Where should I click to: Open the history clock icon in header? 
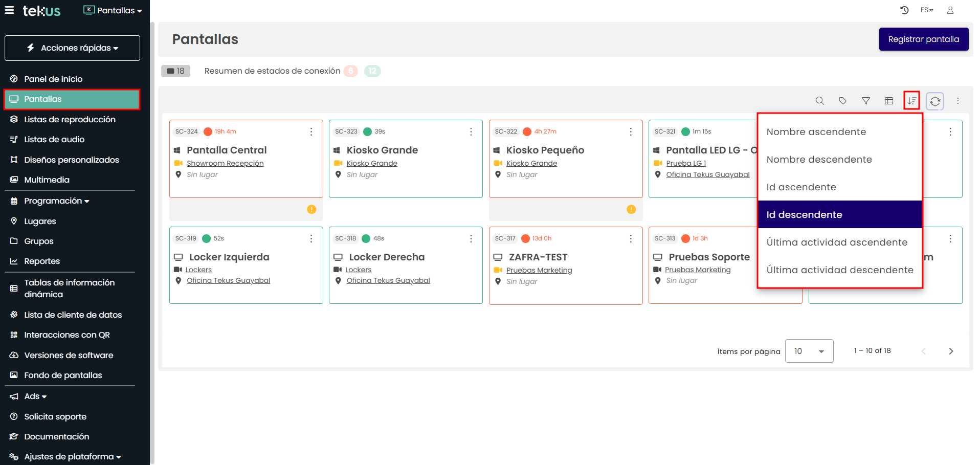[x=904, y=10]
